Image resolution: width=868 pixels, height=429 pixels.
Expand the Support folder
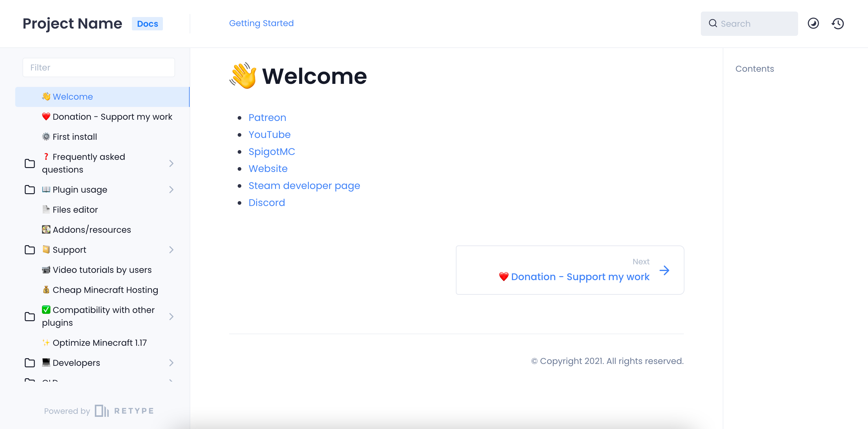[172, 249]
